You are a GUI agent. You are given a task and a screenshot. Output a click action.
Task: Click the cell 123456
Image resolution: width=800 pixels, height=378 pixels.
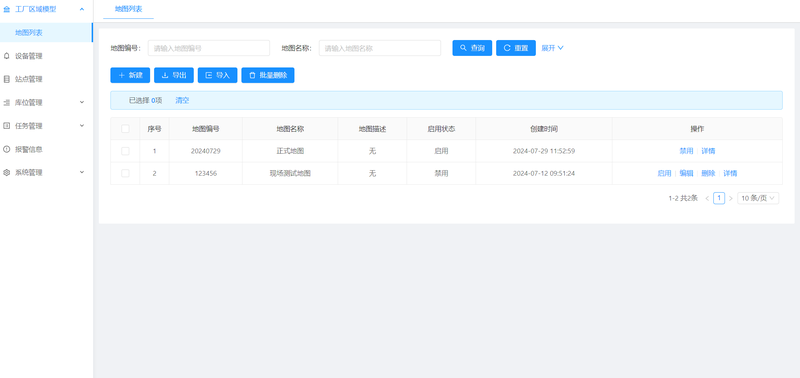tap(206, 173)
